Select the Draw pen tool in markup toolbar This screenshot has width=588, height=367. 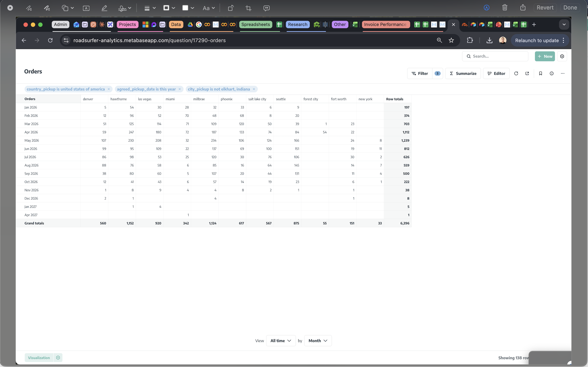click(47, 8)
